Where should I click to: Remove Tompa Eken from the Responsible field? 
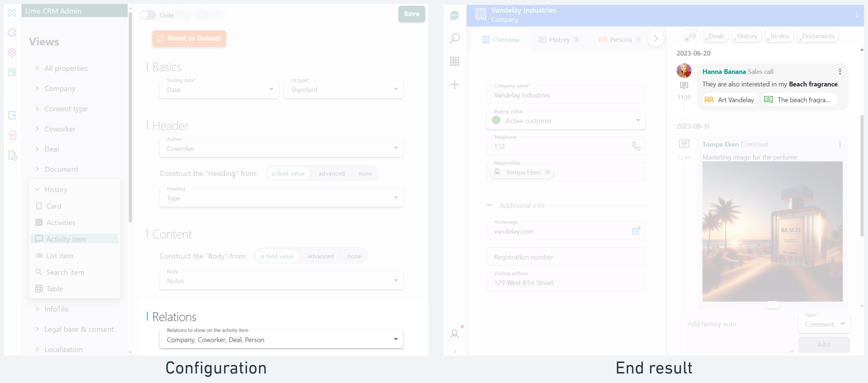[x=548, y=172]
